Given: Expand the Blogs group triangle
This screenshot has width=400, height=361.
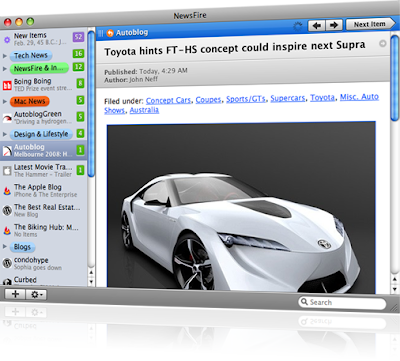Looking at the screenshot, I should point(5,247).
